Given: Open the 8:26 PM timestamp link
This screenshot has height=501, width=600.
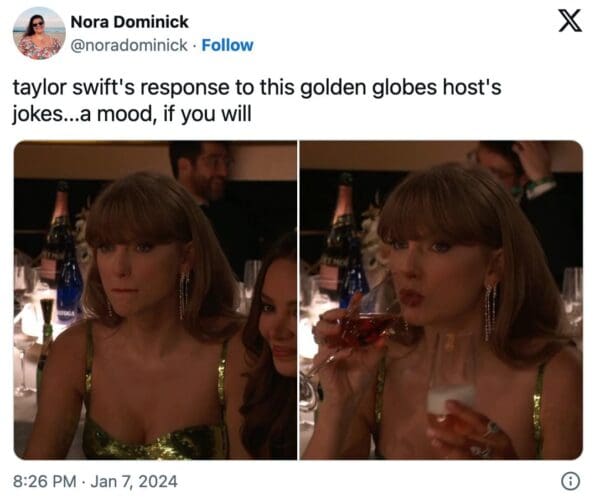Looking at the screenshot, I should click(x=44, y=481).
